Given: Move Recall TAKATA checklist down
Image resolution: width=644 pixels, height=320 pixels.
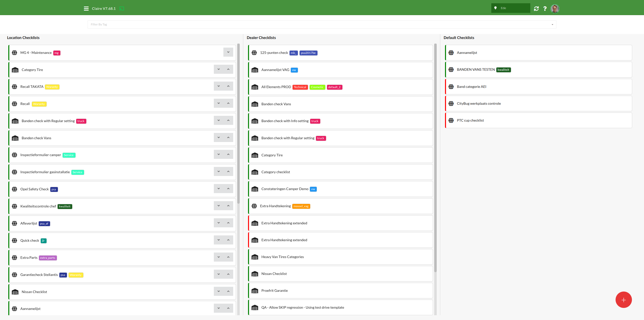Looking at the screenshot, I should point(219,86).
